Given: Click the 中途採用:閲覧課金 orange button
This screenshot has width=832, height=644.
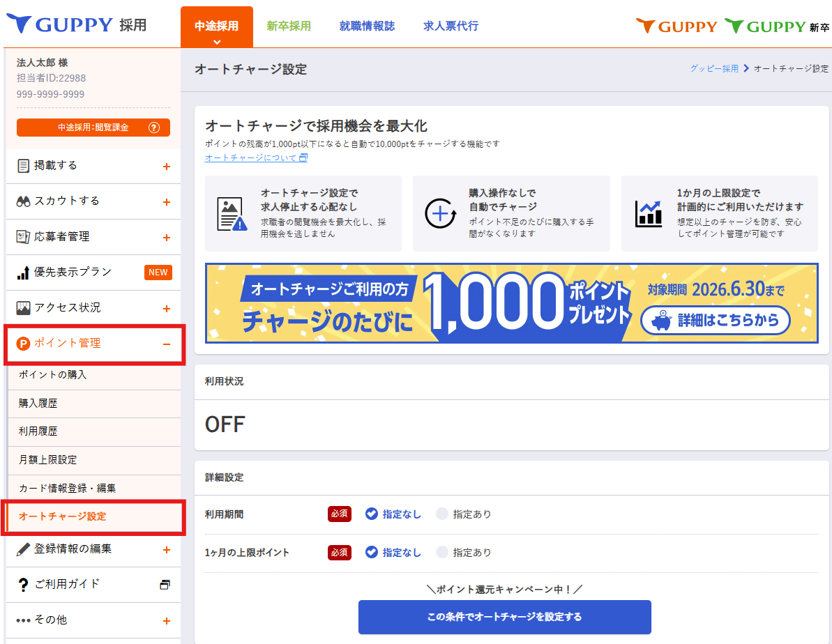Looking at the screenshot, I should point(93,128).
